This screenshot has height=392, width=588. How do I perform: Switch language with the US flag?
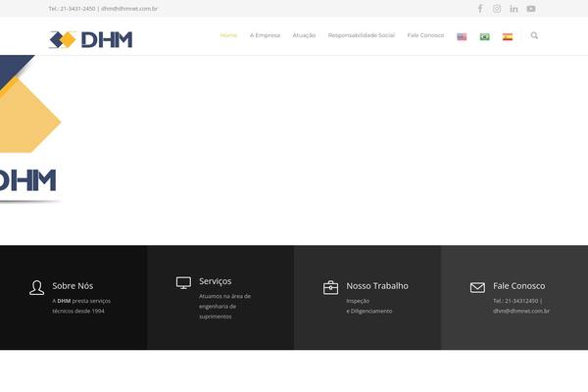click(462, 36)
